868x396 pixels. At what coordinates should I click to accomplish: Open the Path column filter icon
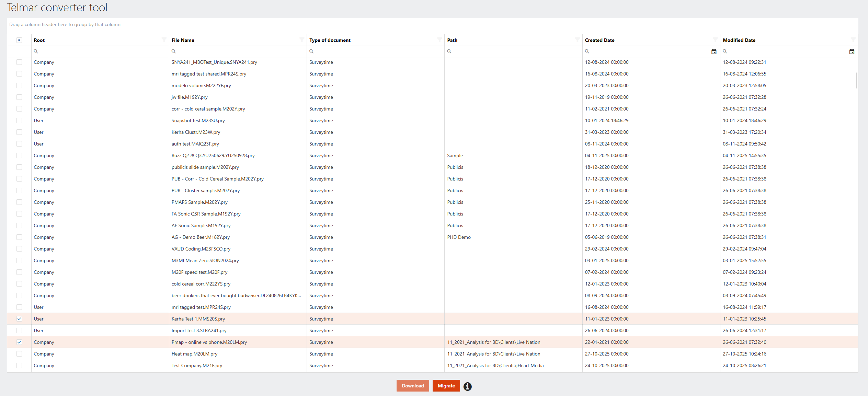577,40
